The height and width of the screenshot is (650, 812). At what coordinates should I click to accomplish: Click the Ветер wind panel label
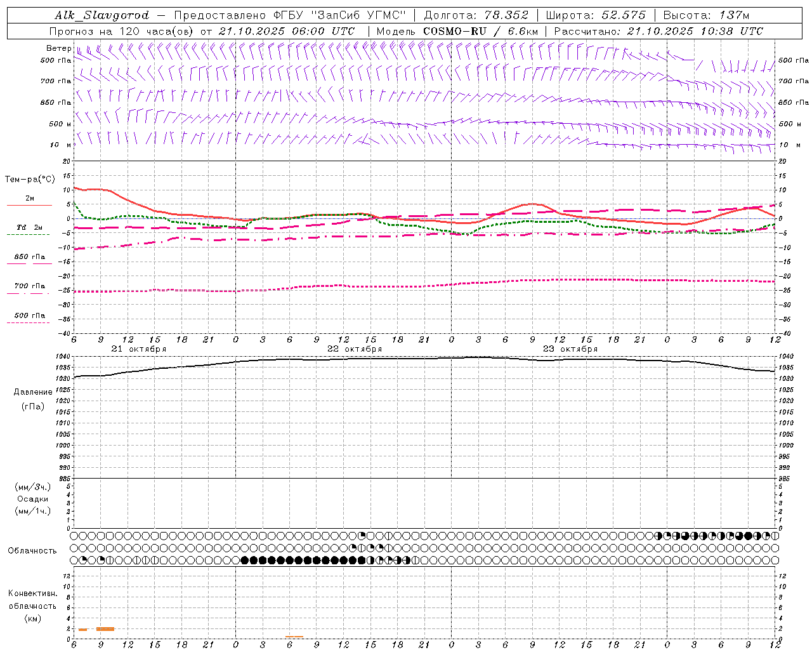pyautogui.click(x=58, y=48)
